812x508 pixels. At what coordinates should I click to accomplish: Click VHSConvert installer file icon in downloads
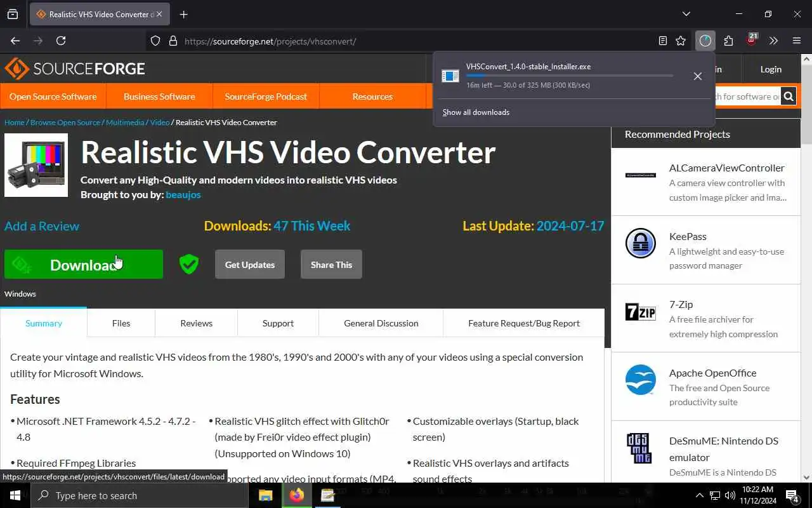pyautogui.click(x=450, y=76)
